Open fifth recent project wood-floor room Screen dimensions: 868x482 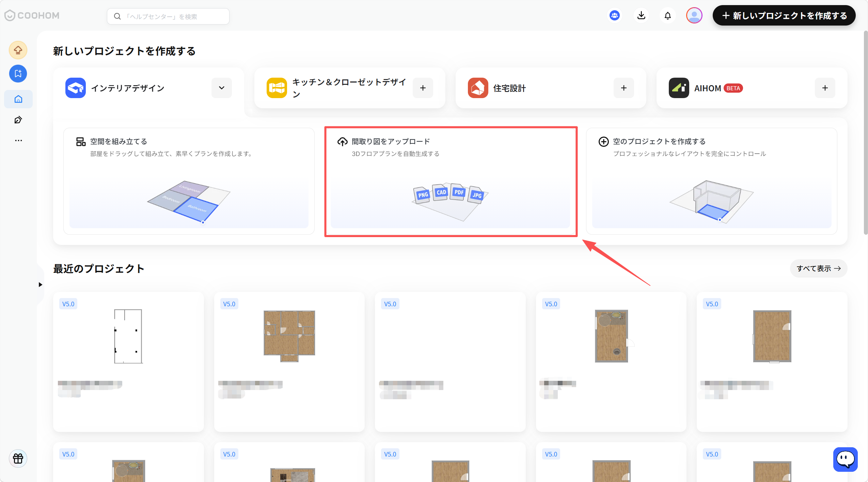[x=772, y=362]
